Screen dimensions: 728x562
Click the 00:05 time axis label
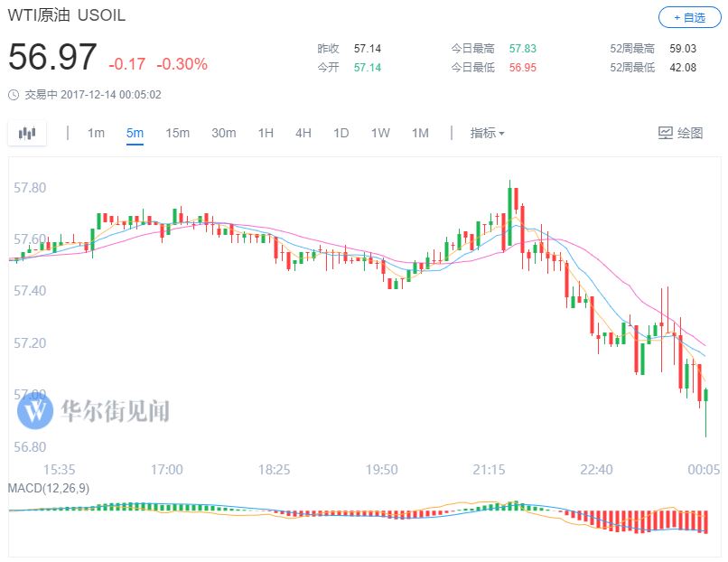point(704,470)
